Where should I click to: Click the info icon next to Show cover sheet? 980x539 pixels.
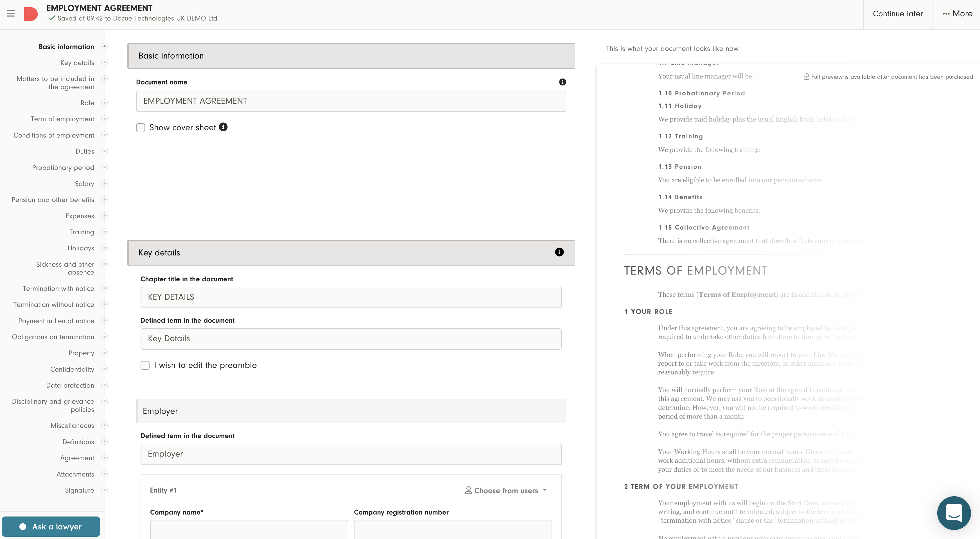point(223,127)
